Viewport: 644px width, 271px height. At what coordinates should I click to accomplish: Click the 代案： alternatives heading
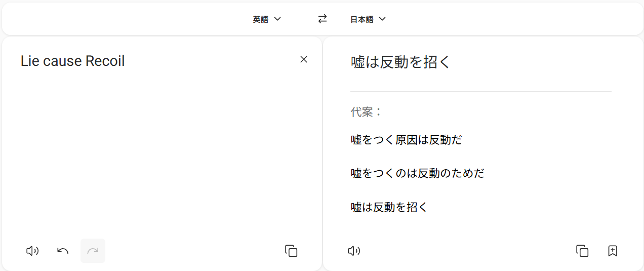click(366, 112)
